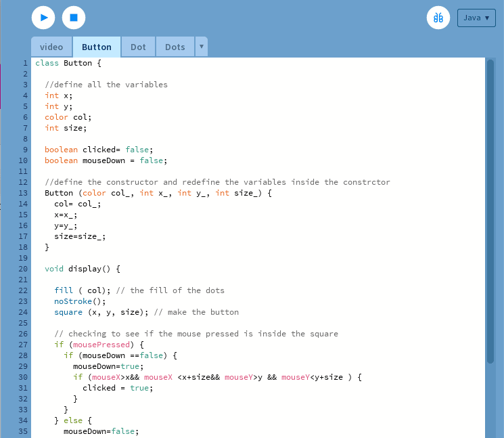504x438 pixels.
Task: Click the 'square (x, y, size);' statement
Action: [x=101, y=312]
